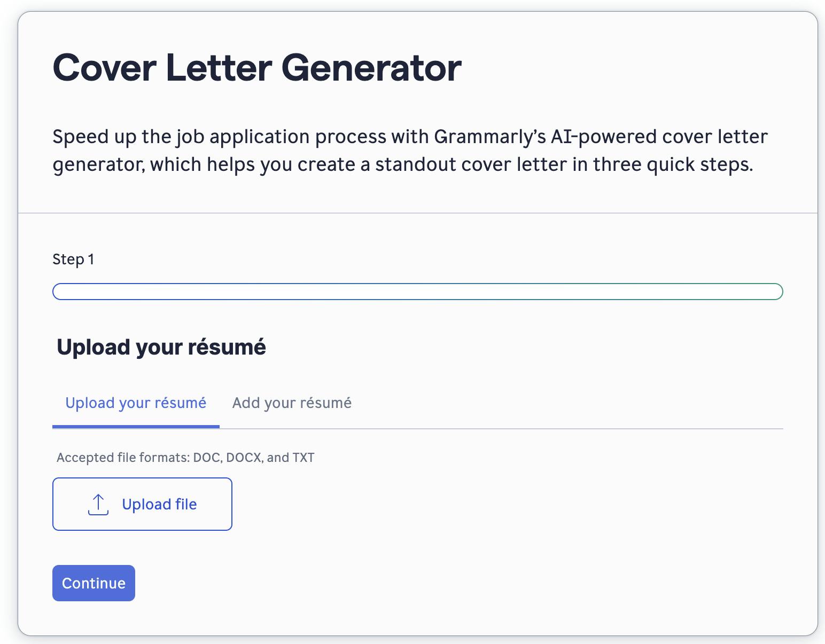Click the word Generator in the title
This screenshot has height=644, width=825.
371,68
